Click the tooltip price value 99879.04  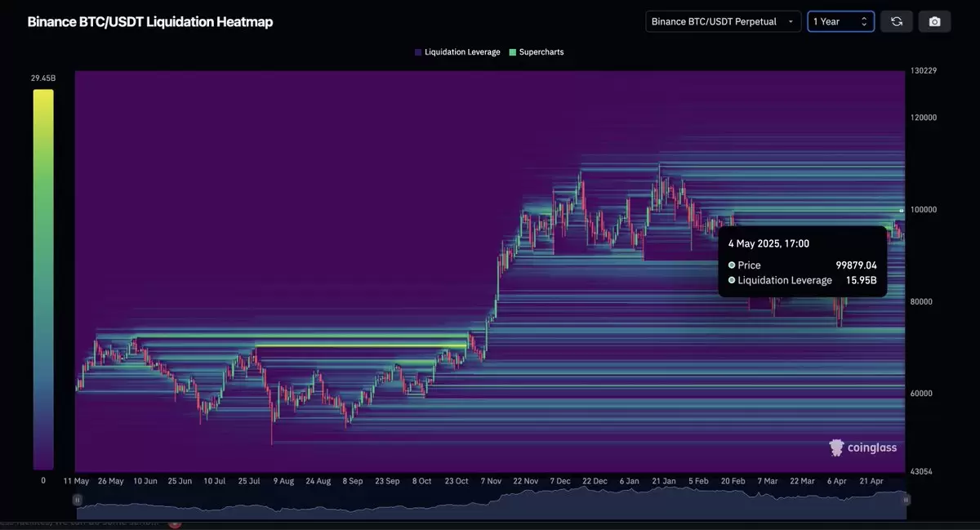(856, 265)
